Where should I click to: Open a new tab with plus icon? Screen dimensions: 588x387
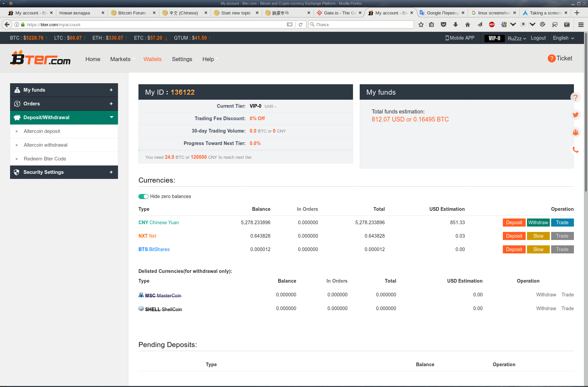tap(577, 13)
